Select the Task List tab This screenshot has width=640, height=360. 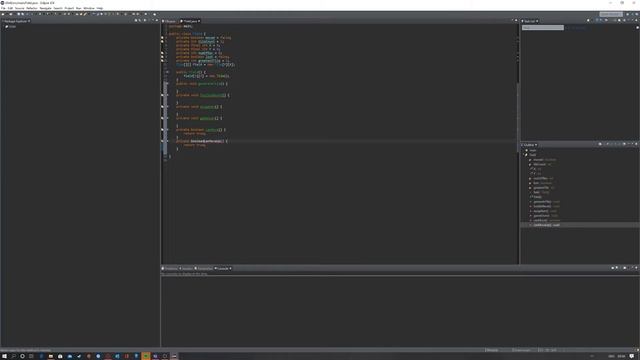tap(530, 21)
